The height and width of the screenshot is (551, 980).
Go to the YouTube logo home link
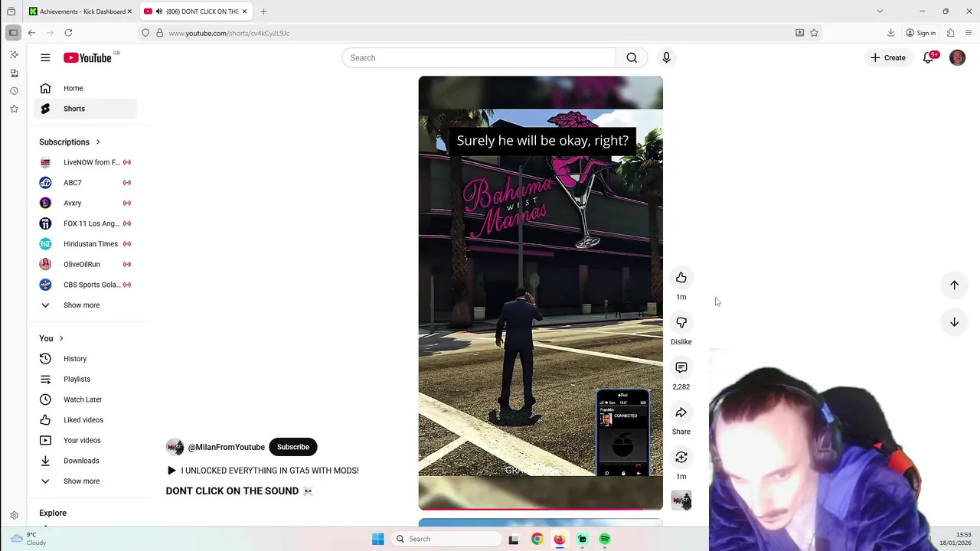87,57
